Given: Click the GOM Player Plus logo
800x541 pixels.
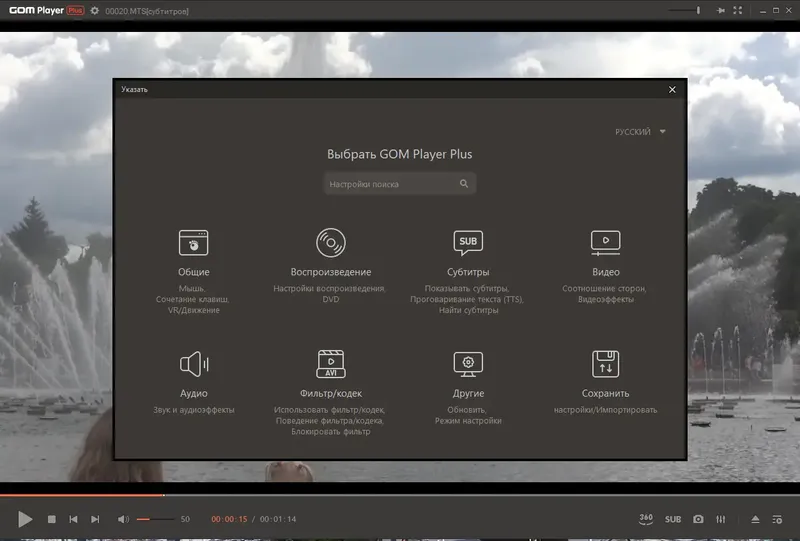Looking at the screenshot, I should [46, 10].
